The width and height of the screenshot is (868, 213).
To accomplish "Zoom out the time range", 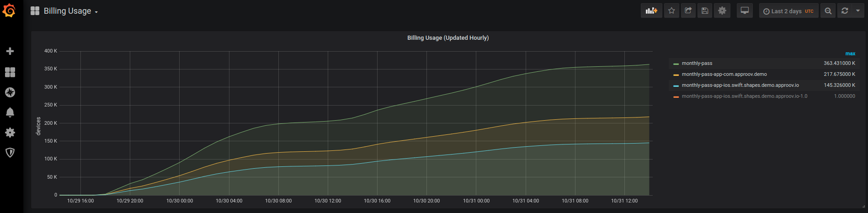I will 828,11.
